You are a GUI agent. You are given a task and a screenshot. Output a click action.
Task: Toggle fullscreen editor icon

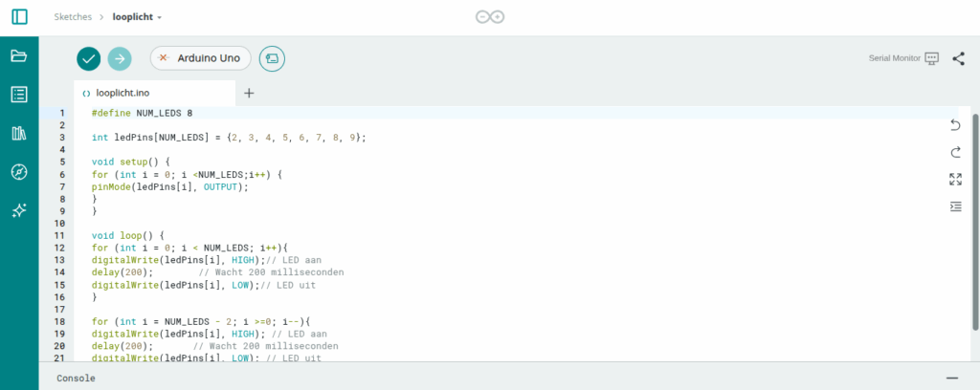(955, 179)
